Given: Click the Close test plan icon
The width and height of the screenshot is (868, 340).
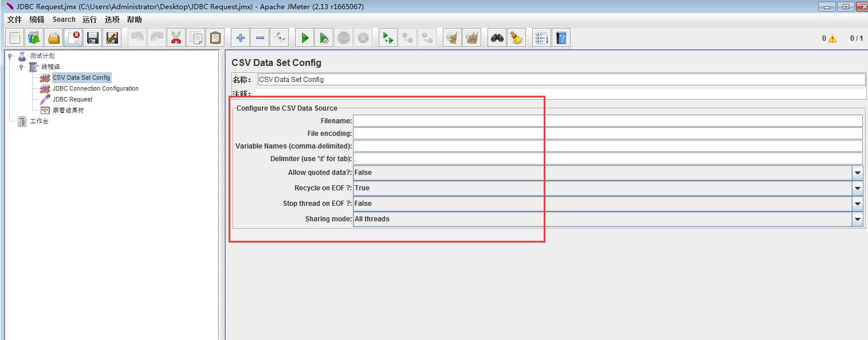Looking at the screenshot, I should coord(73,38).
